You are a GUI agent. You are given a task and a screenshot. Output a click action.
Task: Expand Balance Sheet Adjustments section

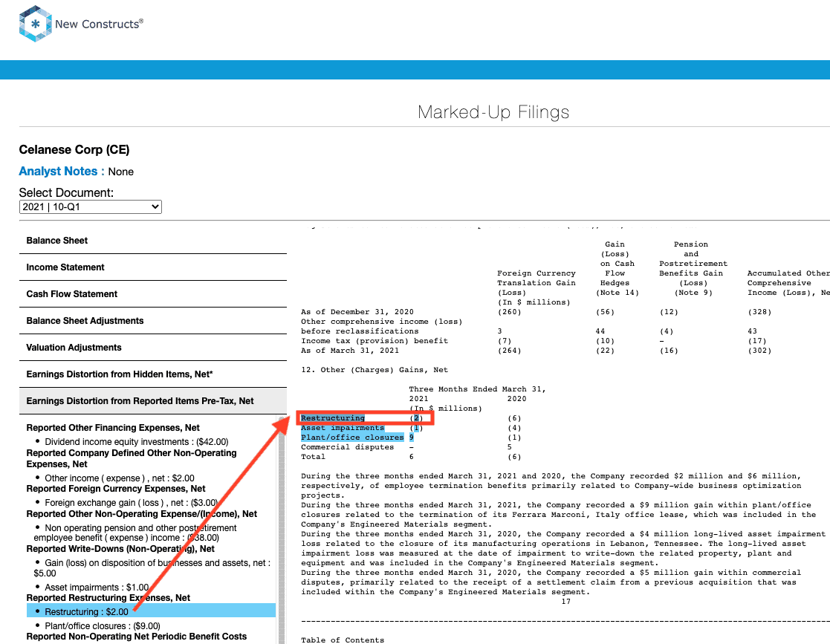[153, 321]
